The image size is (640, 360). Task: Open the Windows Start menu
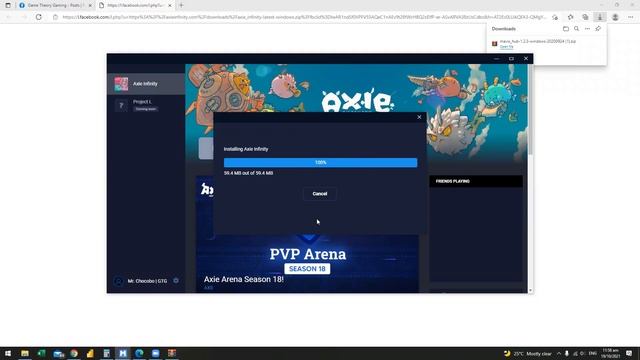8,353
